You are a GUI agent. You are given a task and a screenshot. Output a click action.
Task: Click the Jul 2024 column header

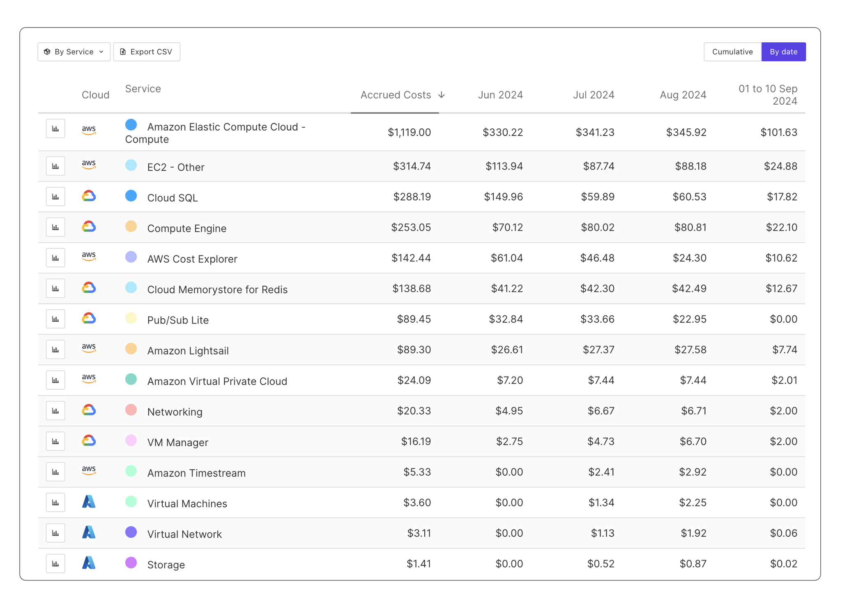[594, 95]
